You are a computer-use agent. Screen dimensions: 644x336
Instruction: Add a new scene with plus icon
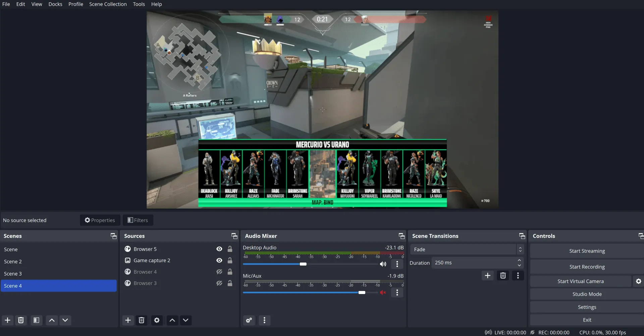tap(7, 320)
